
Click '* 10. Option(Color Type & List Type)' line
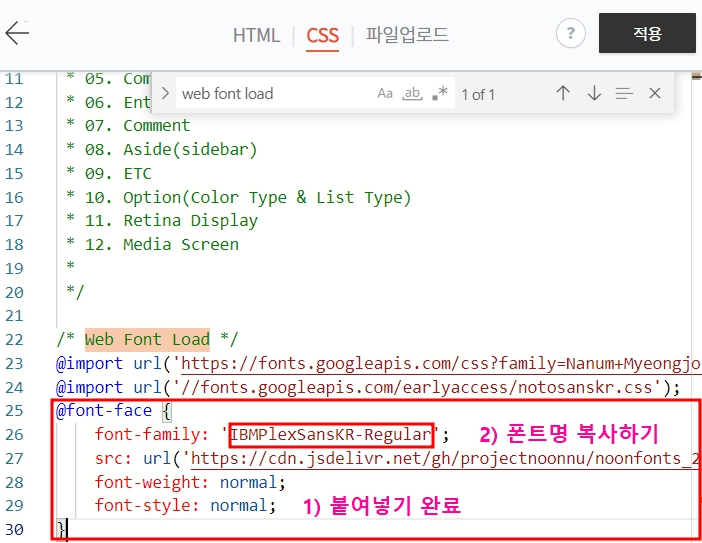239,197
